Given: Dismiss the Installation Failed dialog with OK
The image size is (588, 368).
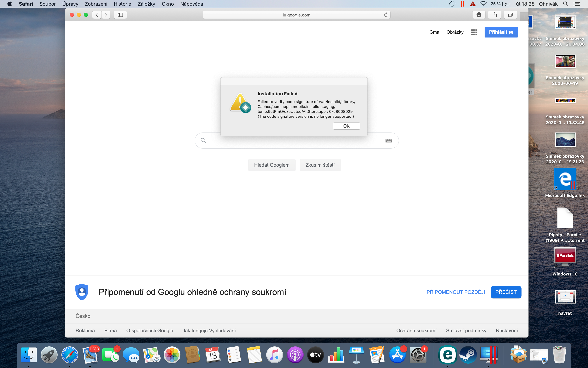Looking at the screenshot, I should coord(346,126).
